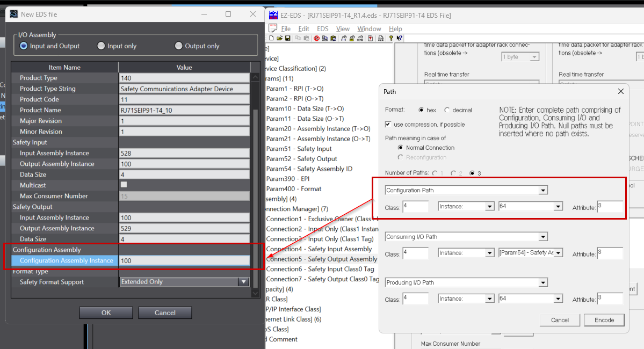Click OK in New EDS file dialog
Screen dimensions: 644x349
click(106, 313)
